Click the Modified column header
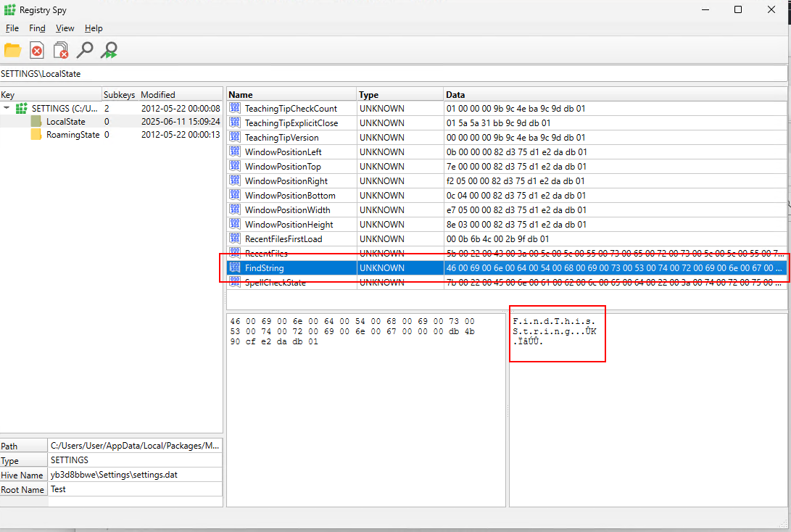 (180, 94)
